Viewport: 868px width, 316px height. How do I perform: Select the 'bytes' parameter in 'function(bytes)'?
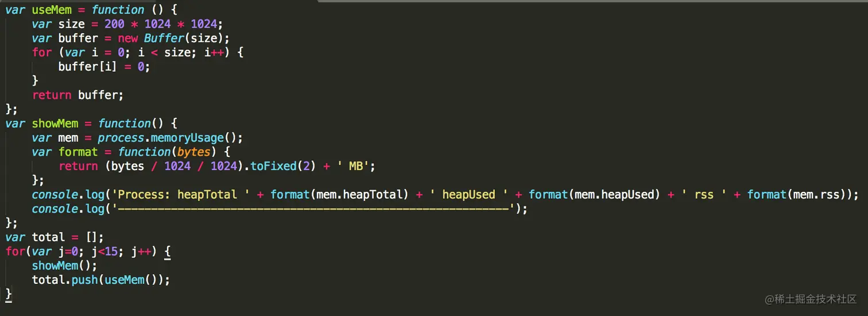pos(194,152)
